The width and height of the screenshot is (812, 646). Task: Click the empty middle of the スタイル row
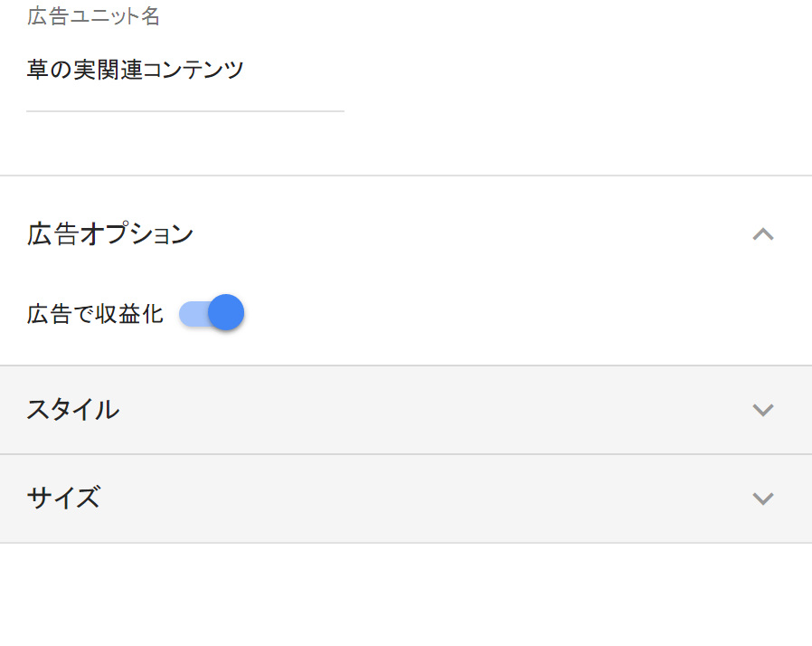point(407,410)
